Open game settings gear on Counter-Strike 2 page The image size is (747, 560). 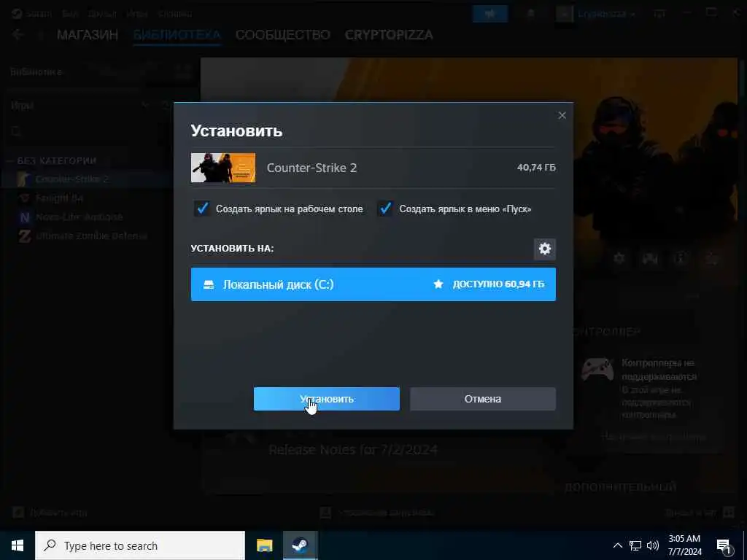(619, 259)
